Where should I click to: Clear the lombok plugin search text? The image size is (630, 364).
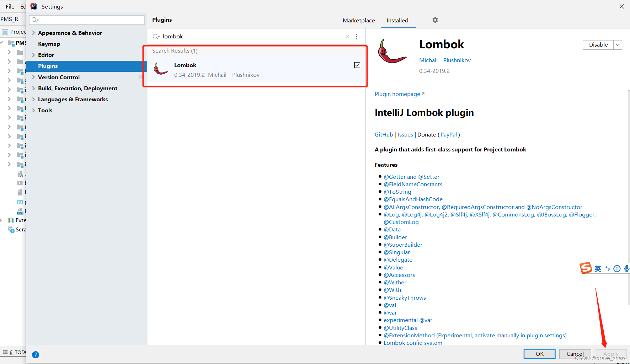coord(347,37)
